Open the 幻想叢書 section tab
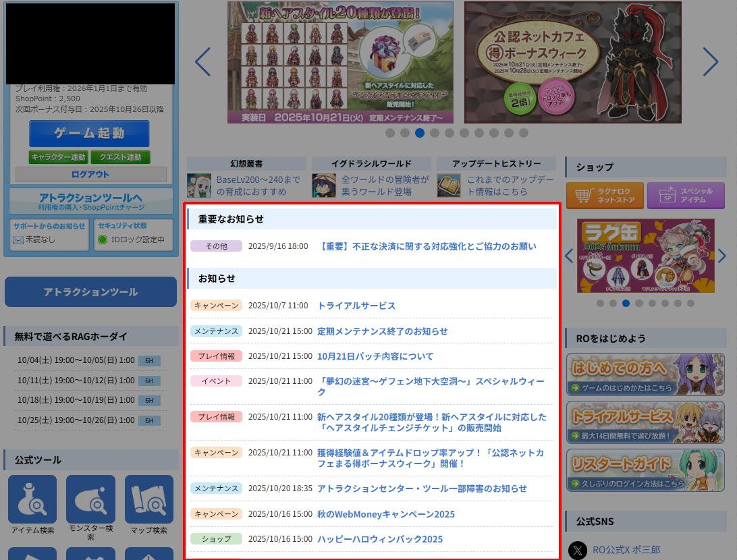 (246, 163)
